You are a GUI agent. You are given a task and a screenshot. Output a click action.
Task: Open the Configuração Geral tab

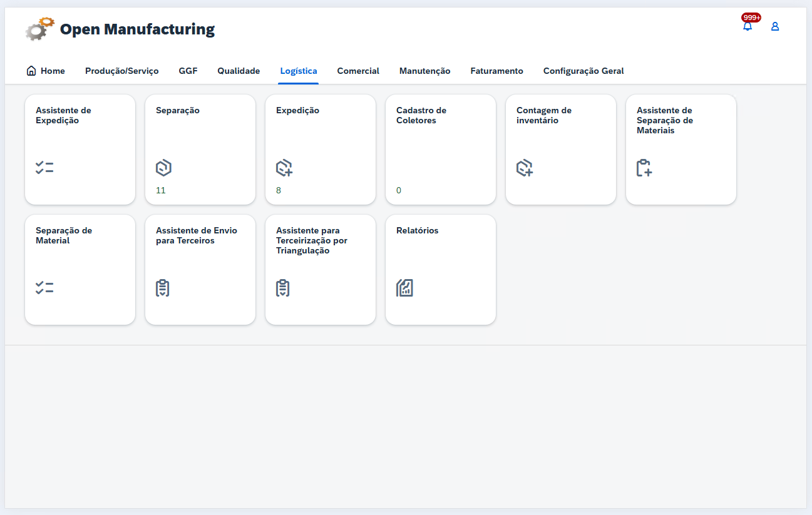click(x=583, y=71)
